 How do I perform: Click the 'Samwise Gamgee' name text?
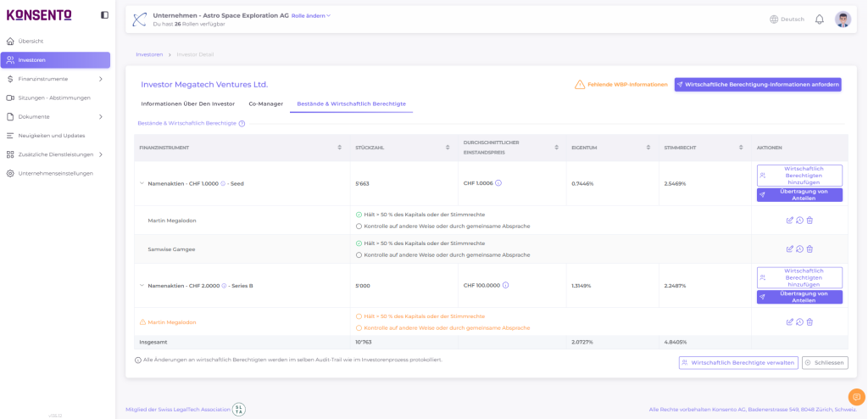(171, 249)
